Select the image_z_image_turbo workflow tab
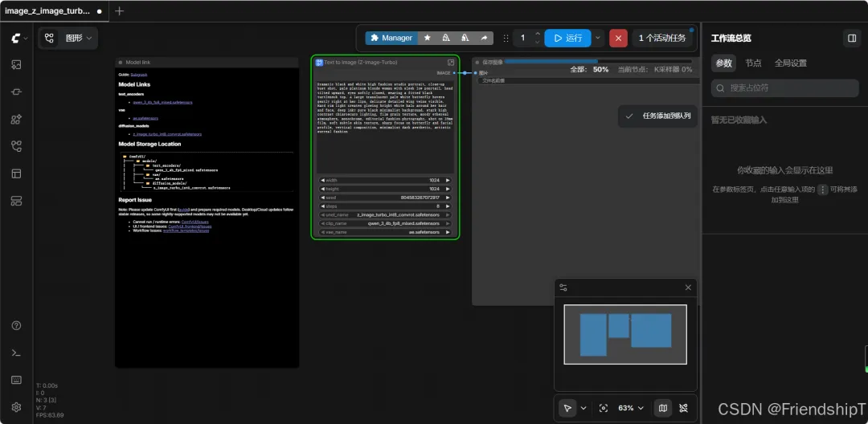The width and height of the screenshot is (868, 424). click(55, 10)
